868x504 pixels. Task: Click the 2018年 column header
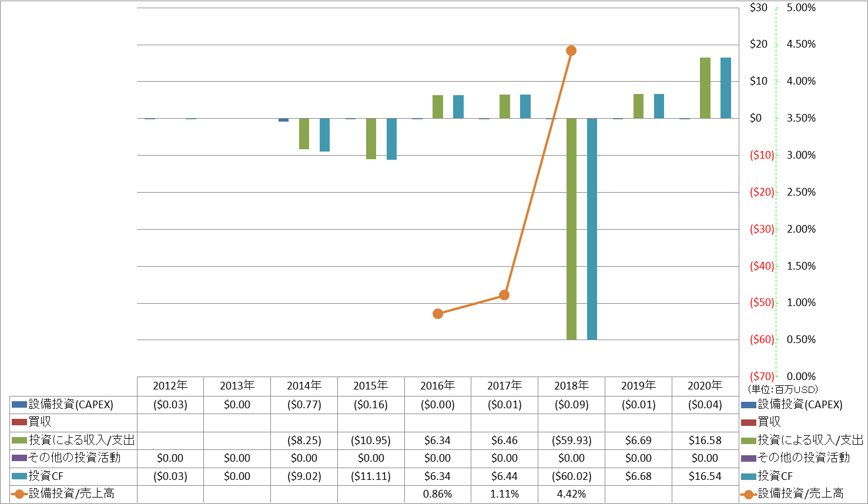pos(571,386)
